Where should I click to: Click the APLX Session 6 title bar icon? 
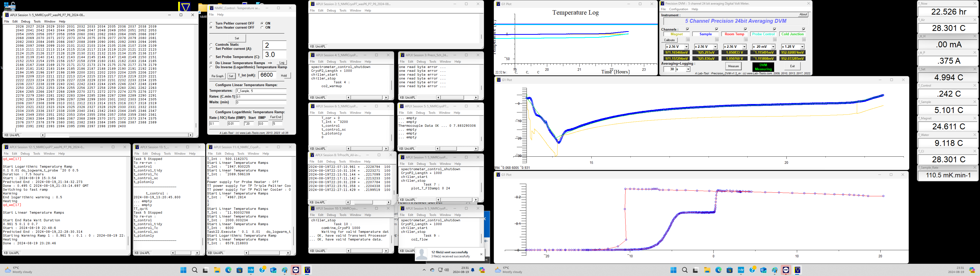coord(313,106)
